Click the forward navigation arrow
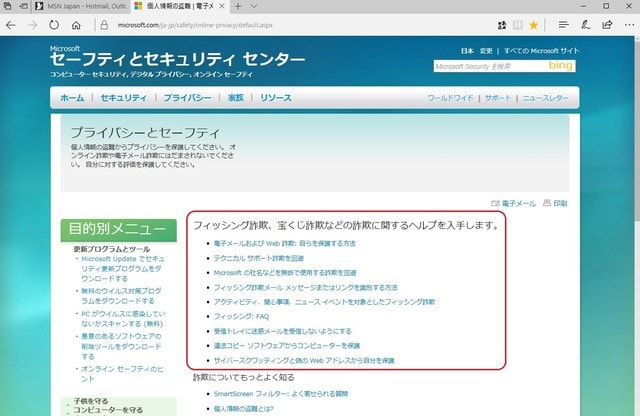 (x=32, y=25)
